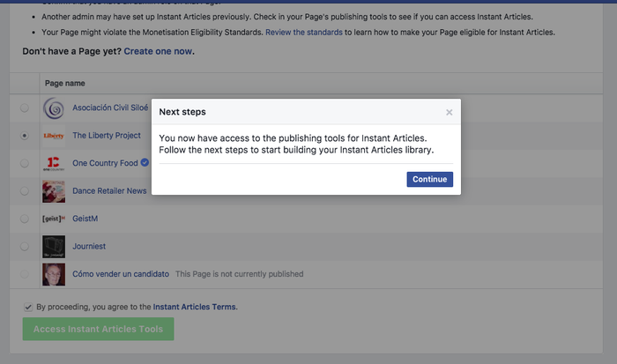
Task: Select the GeistM radio button
Action: click(x=25, y=219)
